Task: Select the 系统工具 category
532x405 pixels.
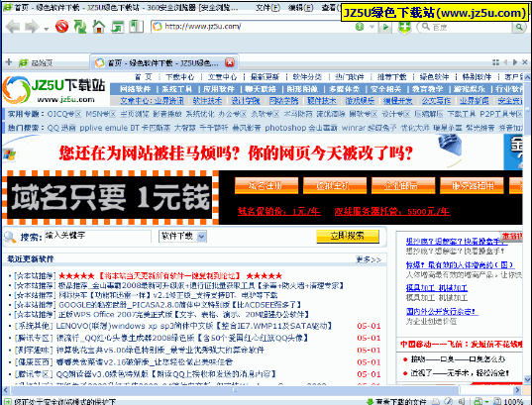Action: click(176, 89)
